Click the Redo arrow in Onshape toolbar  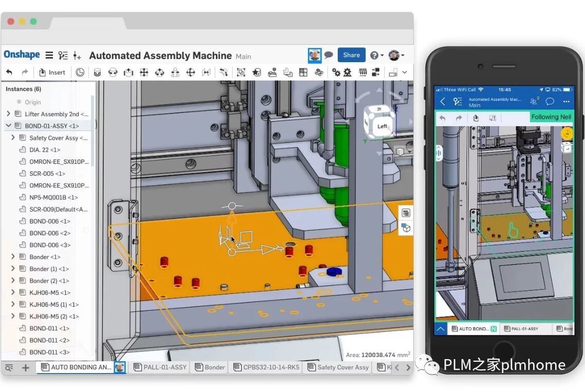[25, 72]
